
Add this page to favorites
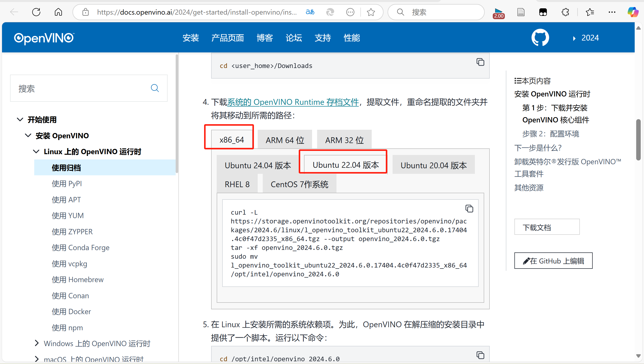pos(371,12)
